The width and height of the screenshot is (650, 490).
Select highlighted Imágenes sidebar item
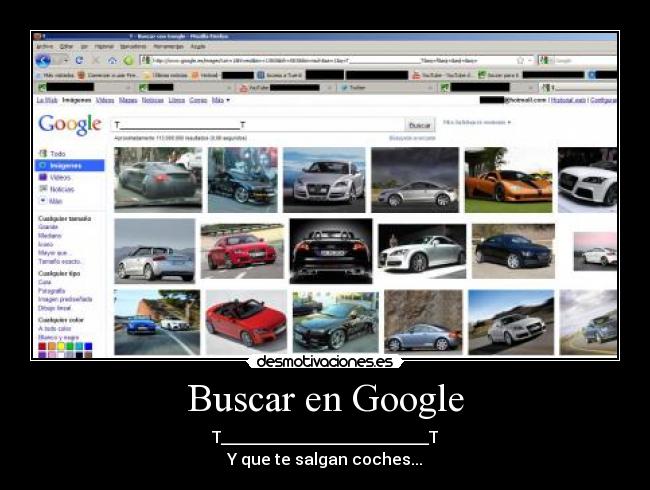point(70,165)
